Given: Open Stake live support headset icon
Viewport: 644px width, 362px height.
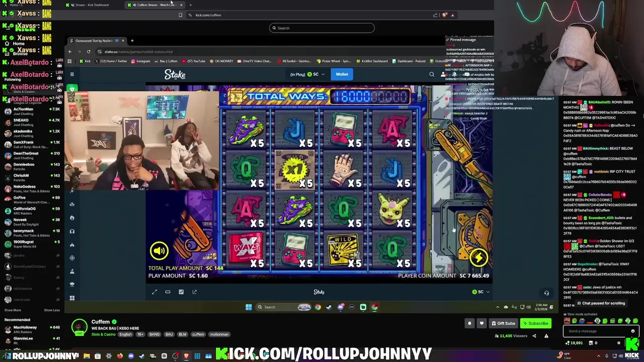Looking at the screenshot, I should pyautogui.click(x=546, y=293).
